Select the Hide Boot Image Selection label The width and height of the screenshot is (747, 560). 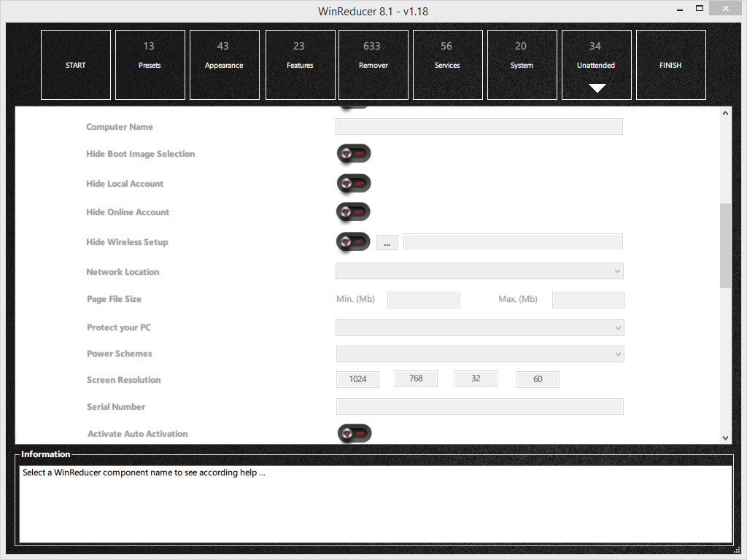point(141,154)
